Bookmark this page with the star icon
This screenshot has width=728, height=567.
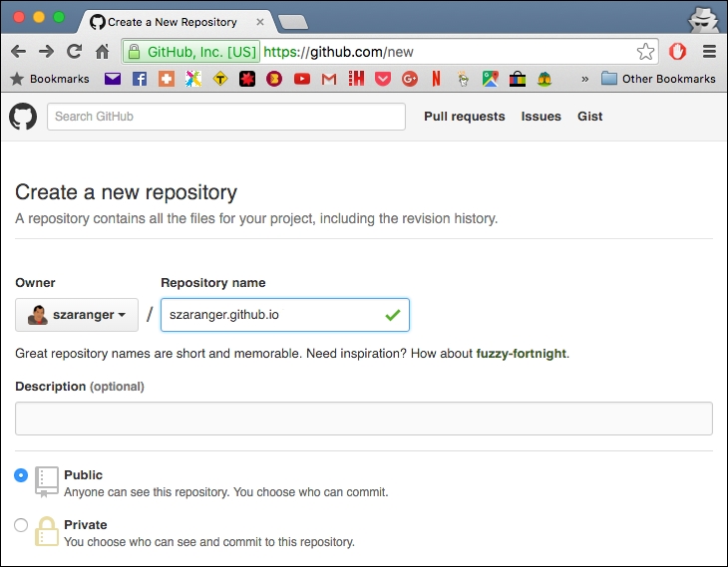[x=645, y=52]
